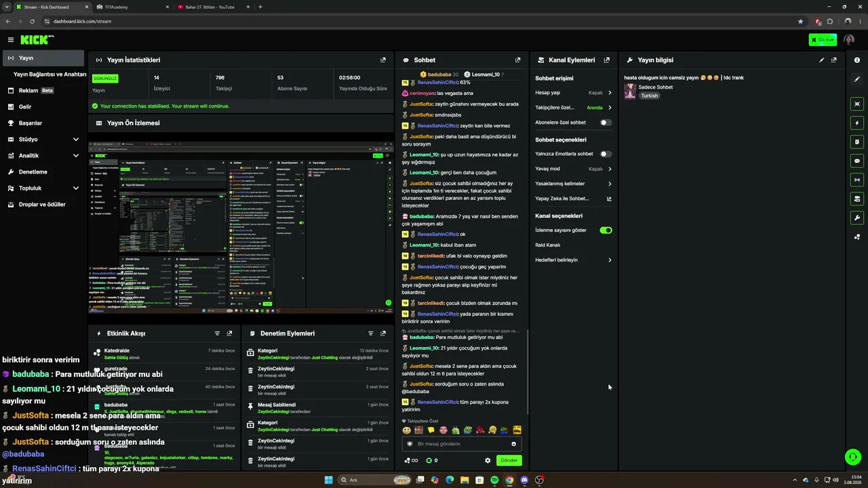Click Windows taskbar search box
Screen dimensions: 868x488
pos(374,480)
